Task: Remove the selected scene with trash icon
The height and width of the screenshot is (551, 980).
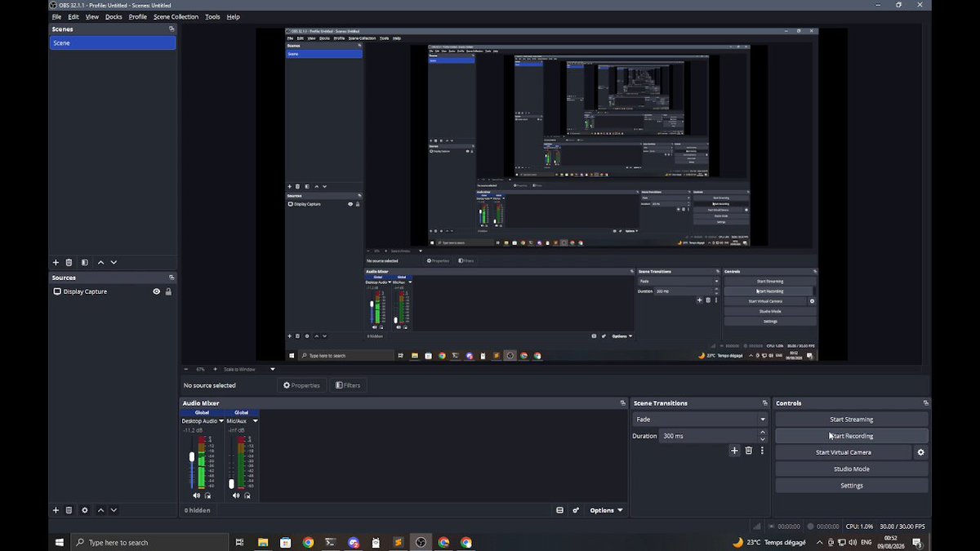Action: click(x=69, y=263)
